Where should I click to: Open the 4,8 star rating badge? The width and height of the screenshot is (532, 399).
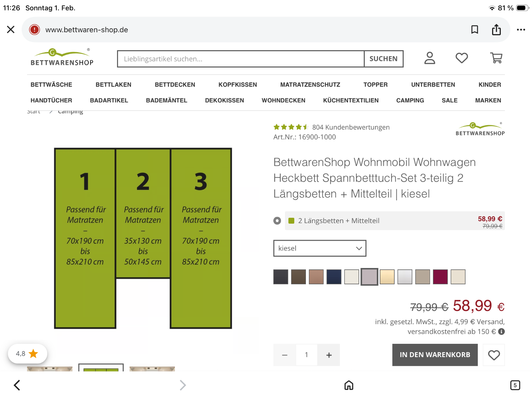(28, 354)
